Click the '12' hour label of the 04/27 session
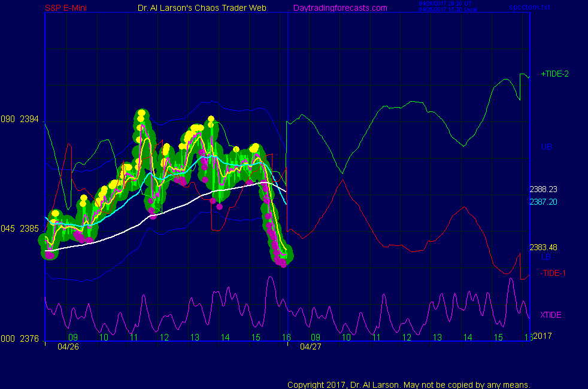 (x=407, y=338)
